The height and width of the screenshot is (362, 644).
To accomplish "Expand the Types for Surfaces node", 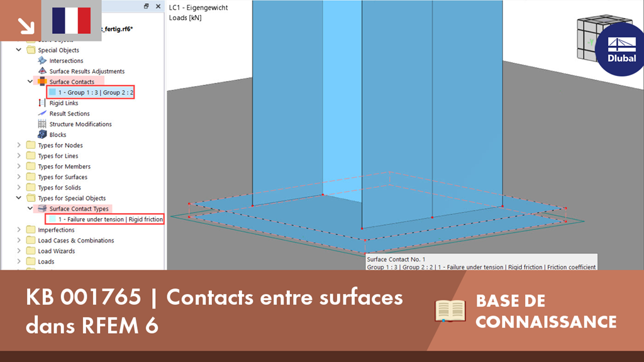I will click(19, 177).
